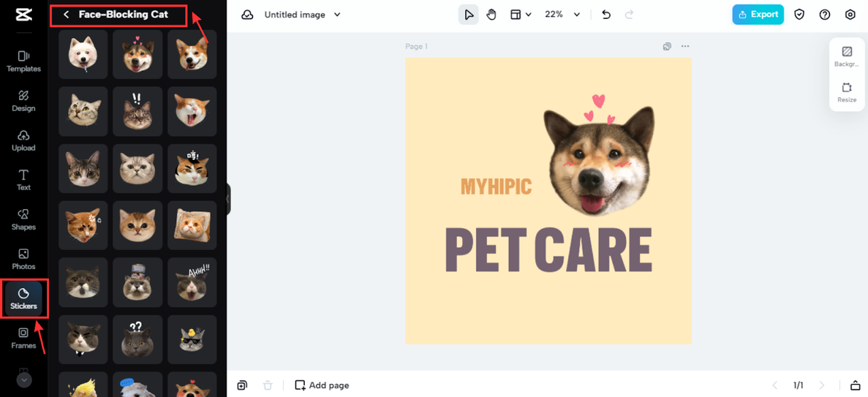This screenshot has height=397, width=868.
Task: Expand more sidebar tools with down arrow
Action: [24, 380]
